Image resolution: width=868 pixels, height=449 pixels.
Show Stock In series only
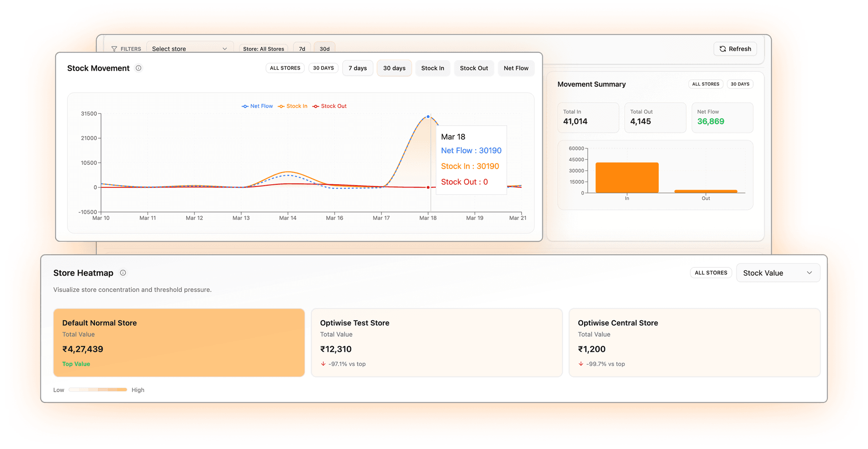433,68
